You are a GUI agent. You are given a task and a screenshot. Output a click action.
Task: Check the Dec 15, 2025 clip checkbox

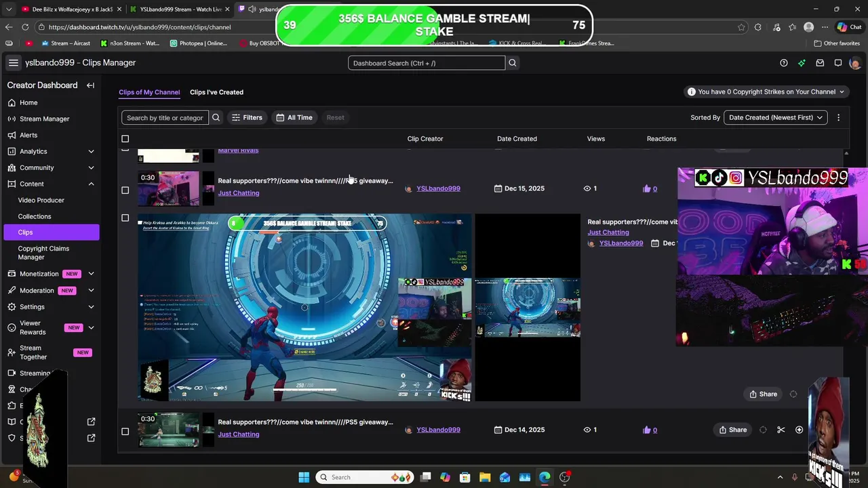click(x=125, y=190)
